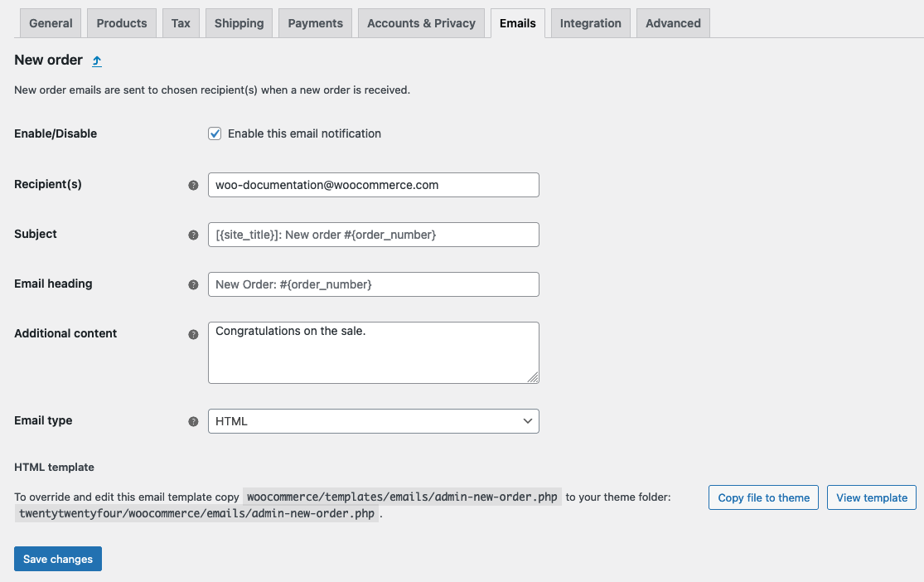
Task: Click the Email heading text field
Action: click(373, 284)
